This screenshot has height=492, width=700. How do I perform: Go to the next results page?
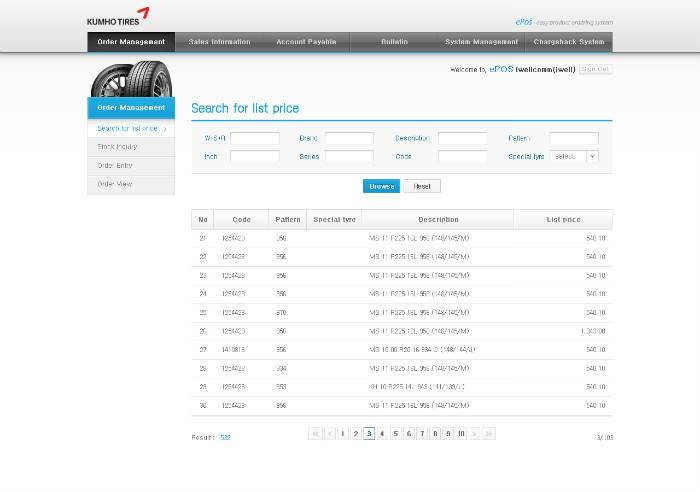(475, 434)
